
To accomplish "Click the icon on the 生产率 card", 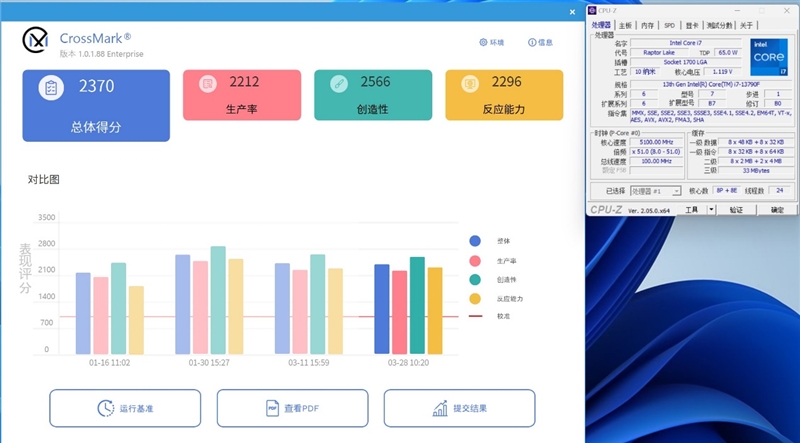I will [209, 84].
